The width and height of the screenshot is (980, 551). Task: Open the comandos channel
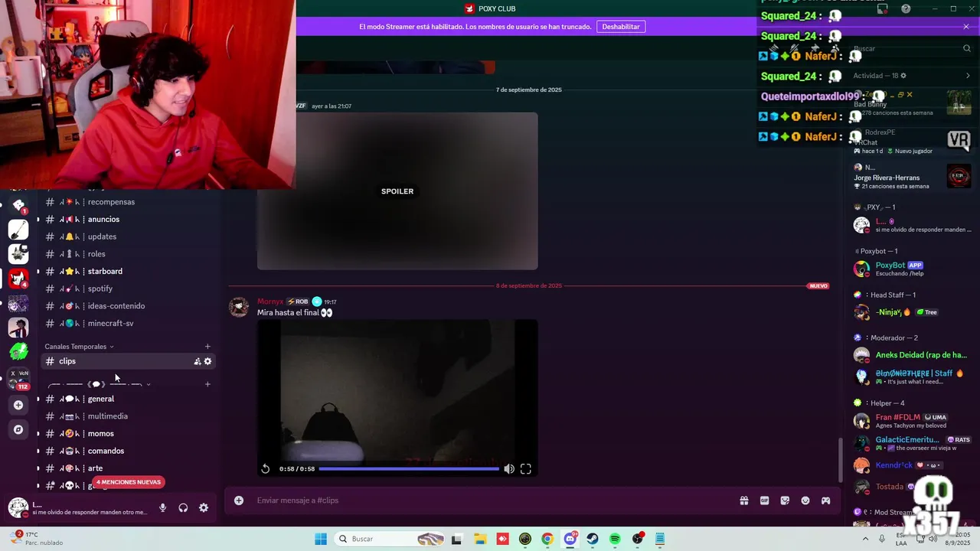pyautogui.click(x=129, y=451)
